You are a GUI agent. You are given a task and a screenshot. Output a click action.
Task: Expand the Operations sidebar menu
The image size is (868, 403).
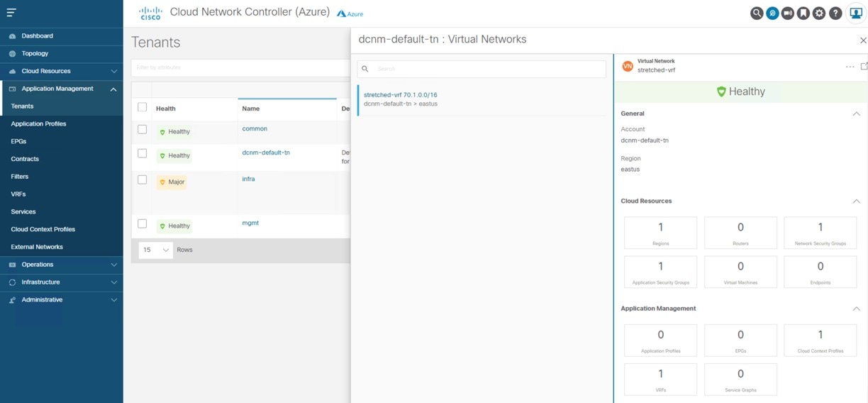pos(113,265)
